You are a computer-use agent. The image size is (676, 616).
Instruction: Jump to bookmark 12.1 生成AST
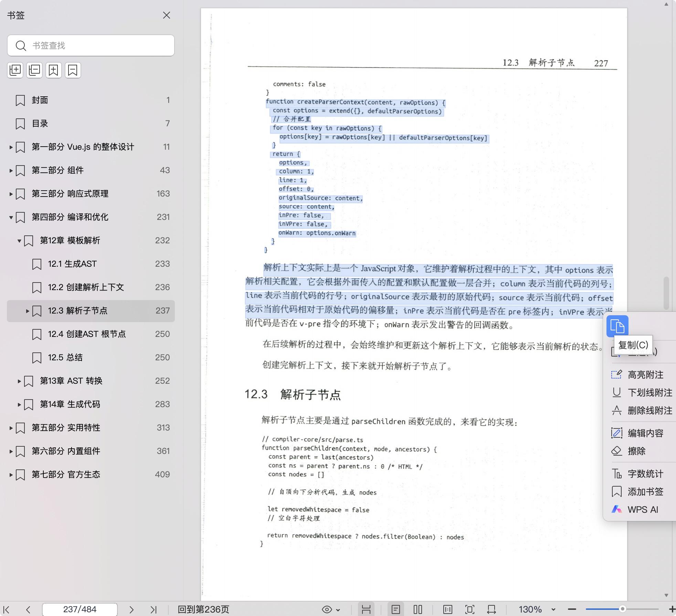click(91, 264)
